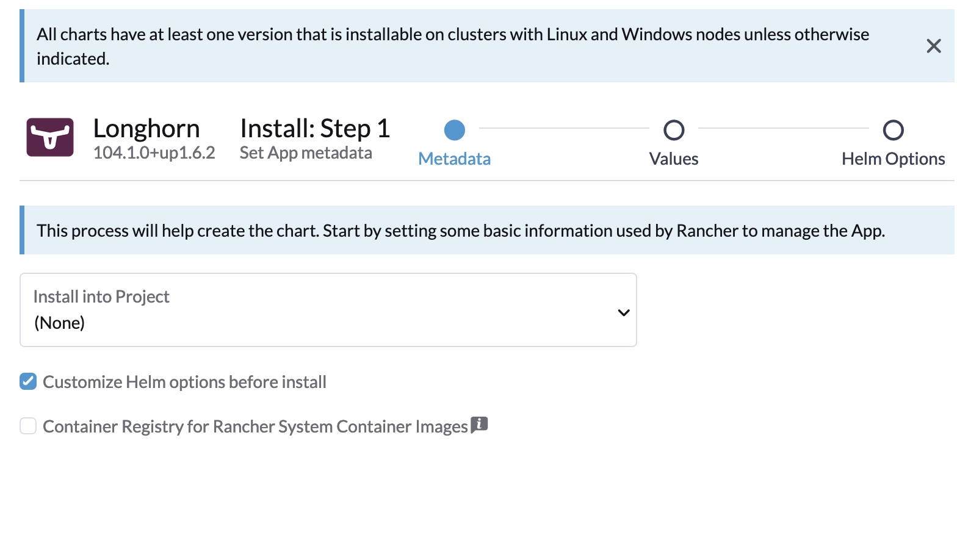Uncheck Customize Helm options before install
Screen dimensions: 957x560
point(28,382)
